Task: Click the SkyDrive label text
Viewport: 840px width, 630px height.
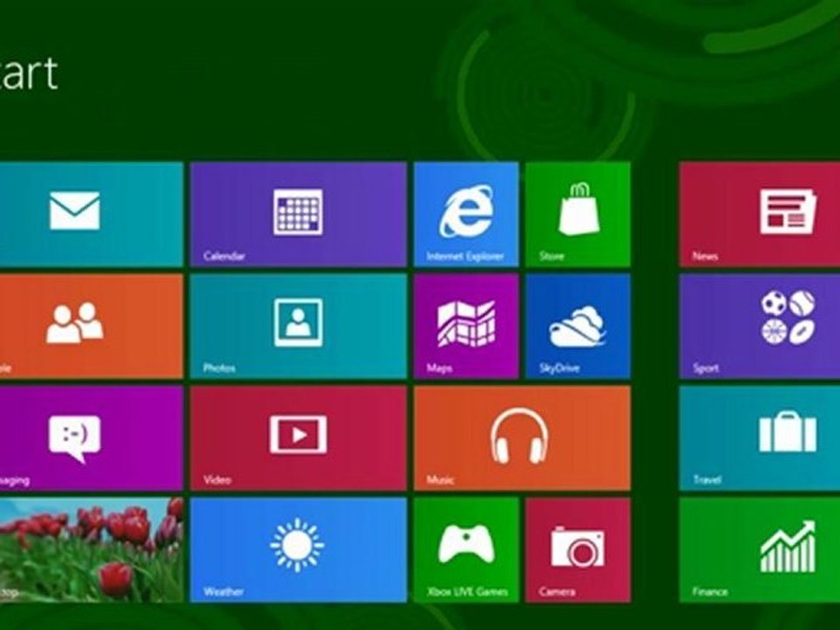Action: point(559,368)
